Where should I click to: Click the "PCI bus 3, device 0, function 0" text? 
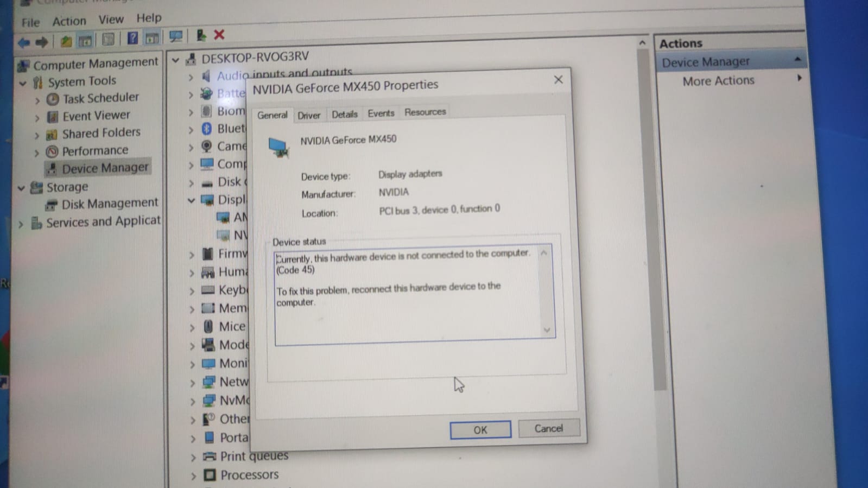(440, 210)
